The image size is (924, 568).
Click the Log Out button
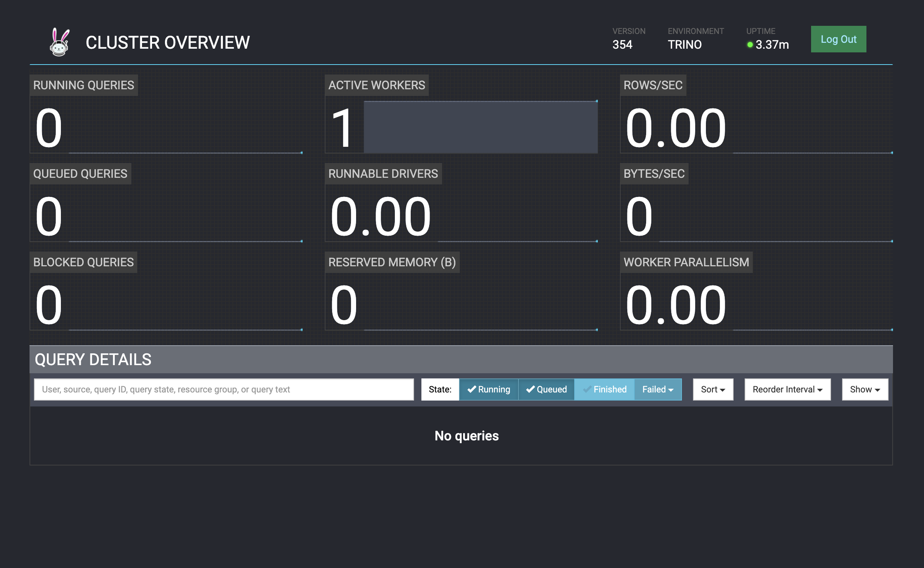coord(838,39)
